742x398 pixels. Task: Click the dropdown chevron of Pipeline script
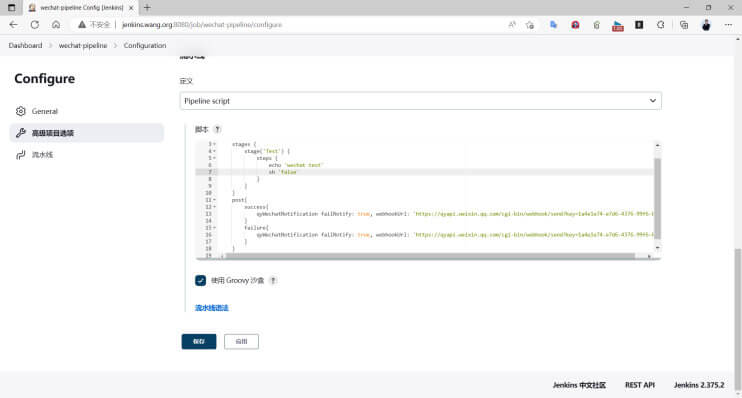pyautogui.click(x=653, y=101)
